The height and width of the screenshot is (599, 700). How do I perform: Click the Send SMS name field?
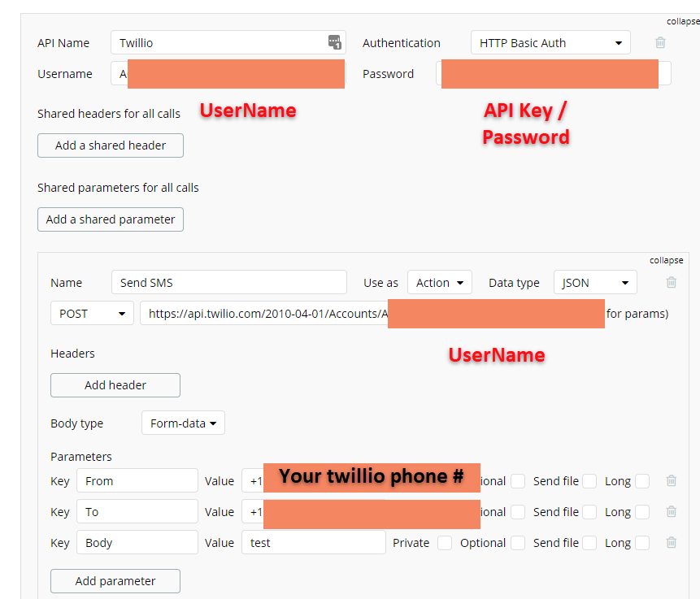tap(229, 283)
